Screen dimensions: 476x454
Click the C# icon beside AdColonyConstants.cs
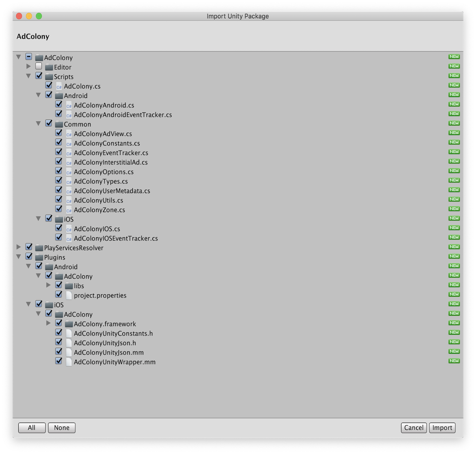[69, 143]
